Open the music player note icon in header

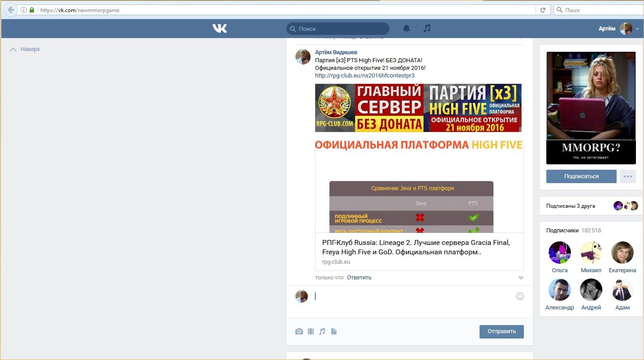pos(427,29)
